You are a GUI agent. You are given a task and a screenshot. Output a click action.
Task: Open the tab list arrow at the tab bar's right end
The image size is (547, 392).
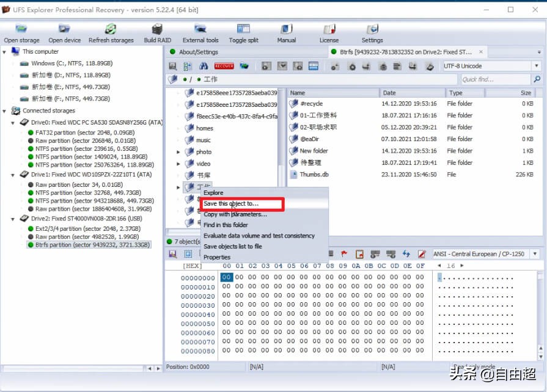[x=539, y=53]
